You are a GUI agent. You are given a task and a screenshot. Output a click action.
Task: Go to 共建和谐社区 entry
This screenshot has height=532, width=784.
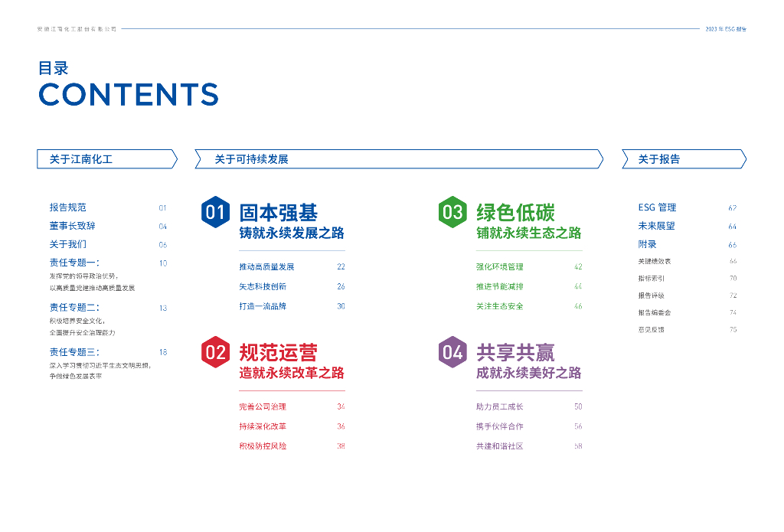tap(499, 446)
